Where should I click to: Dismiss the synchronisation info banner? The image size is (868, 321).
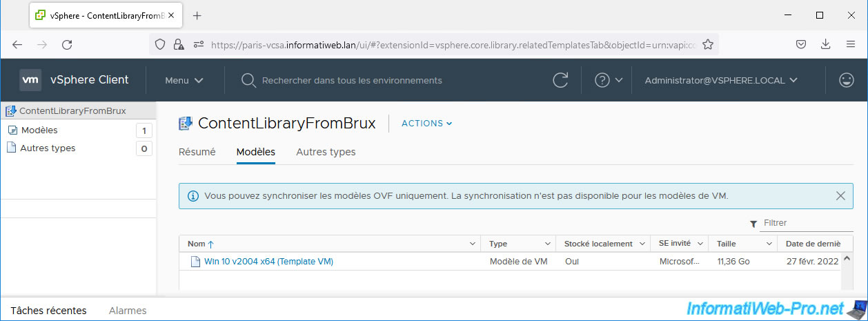[840, 196]
